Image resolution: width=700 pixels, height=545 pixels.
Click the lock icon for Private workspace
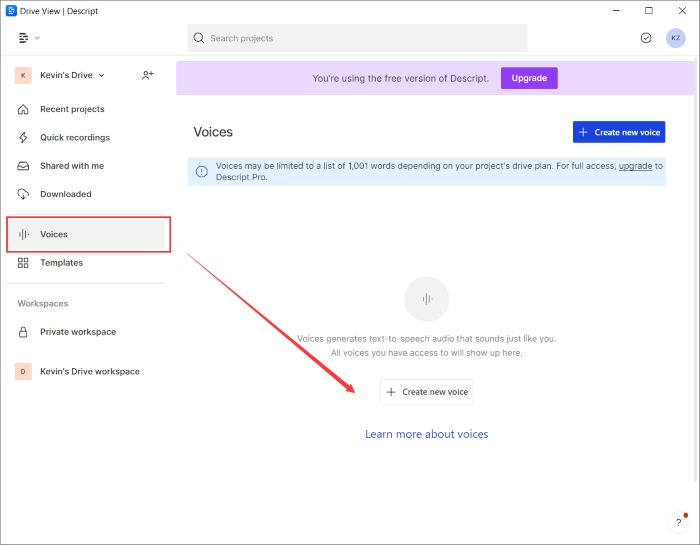pos(23,332)
